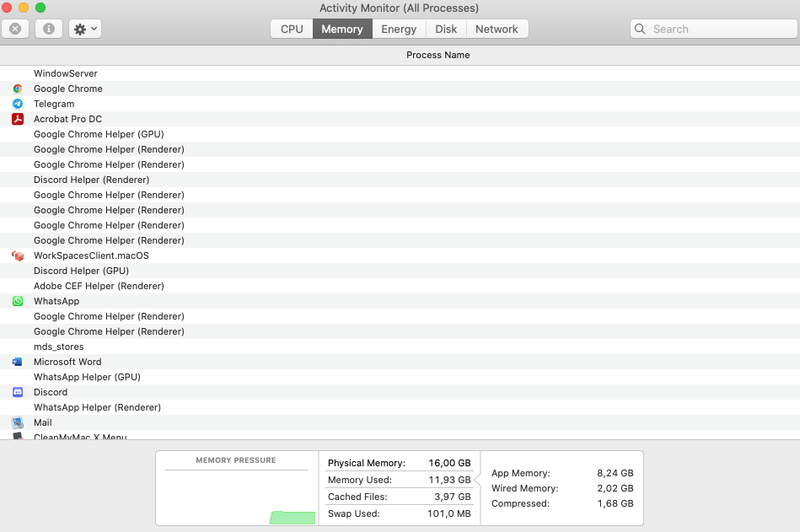The width and height of the screenshot is (800, 532).
Task: Select the Google Chrome app icon
Action: (x=18, y=89)
